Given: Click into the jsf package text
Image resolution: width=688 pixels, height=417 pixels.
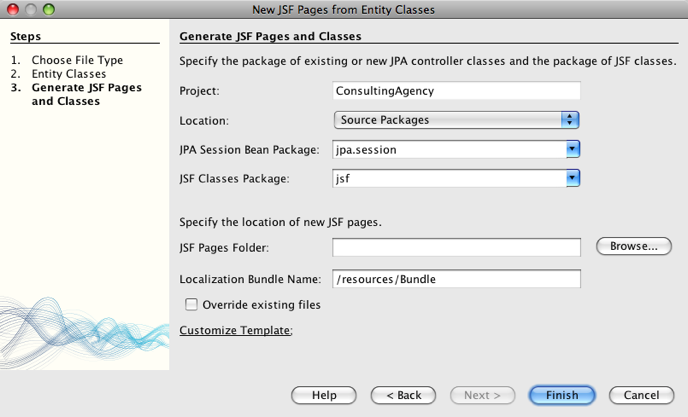Looking at the screenshot, I should 448,179.
